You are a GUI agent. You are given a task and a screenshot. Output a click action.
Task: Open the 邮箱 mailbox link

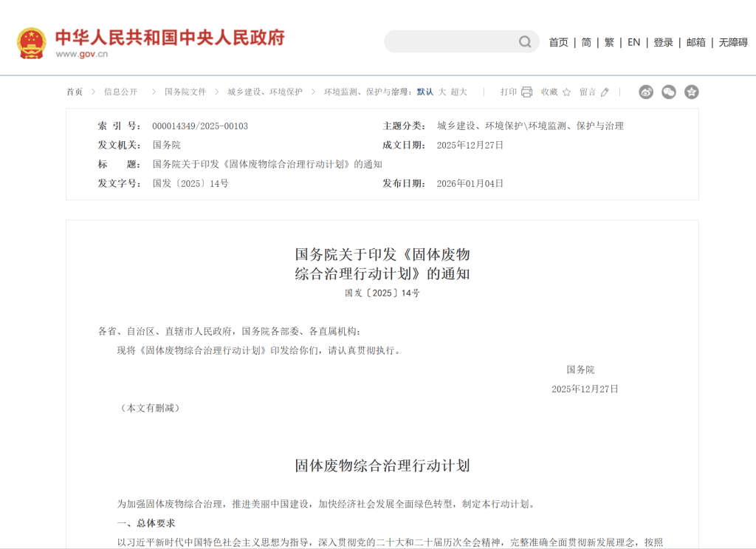click(x=695, y=43)
